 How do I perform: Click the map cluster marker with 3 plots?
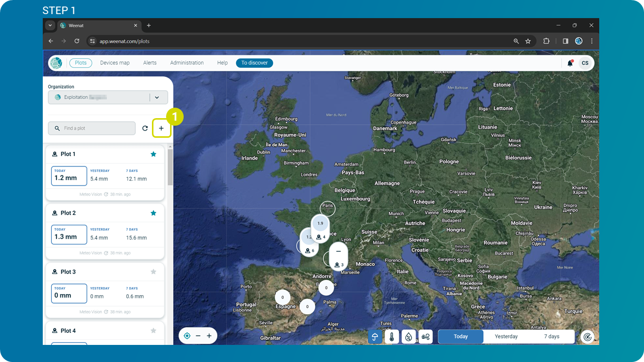pyautogui.click(x=338, y=256)
